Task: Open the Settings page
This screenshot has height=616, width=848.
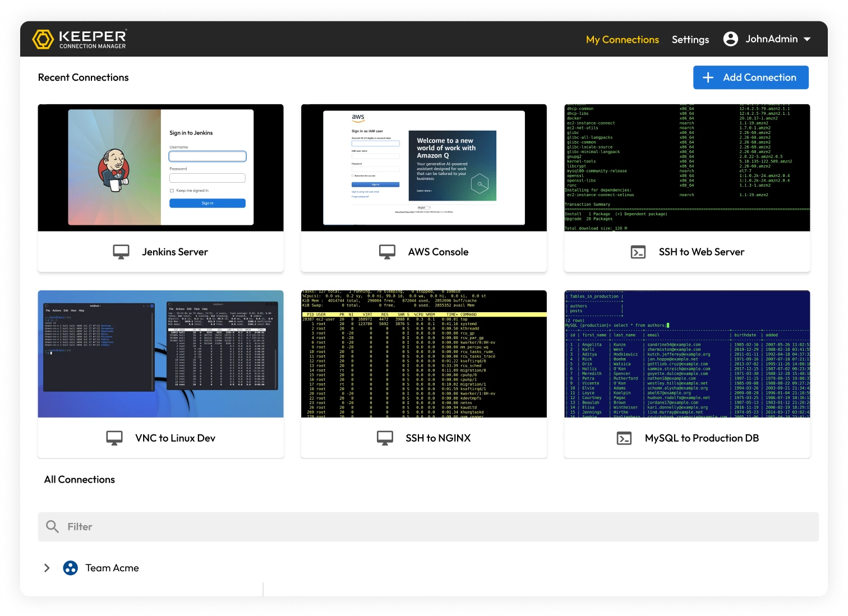Action: 690,40
